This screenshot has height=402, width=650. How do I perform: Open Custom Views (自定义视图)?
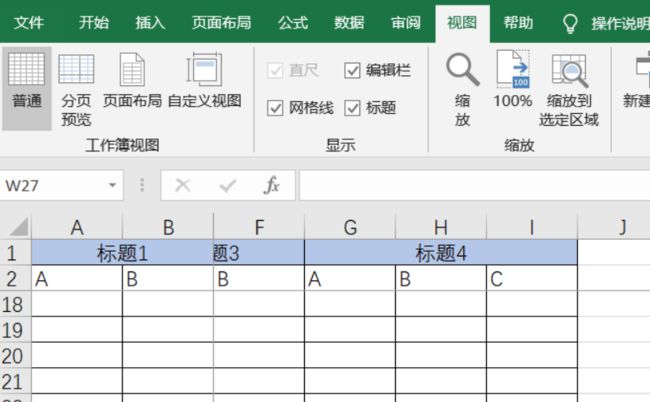[204, 81]
